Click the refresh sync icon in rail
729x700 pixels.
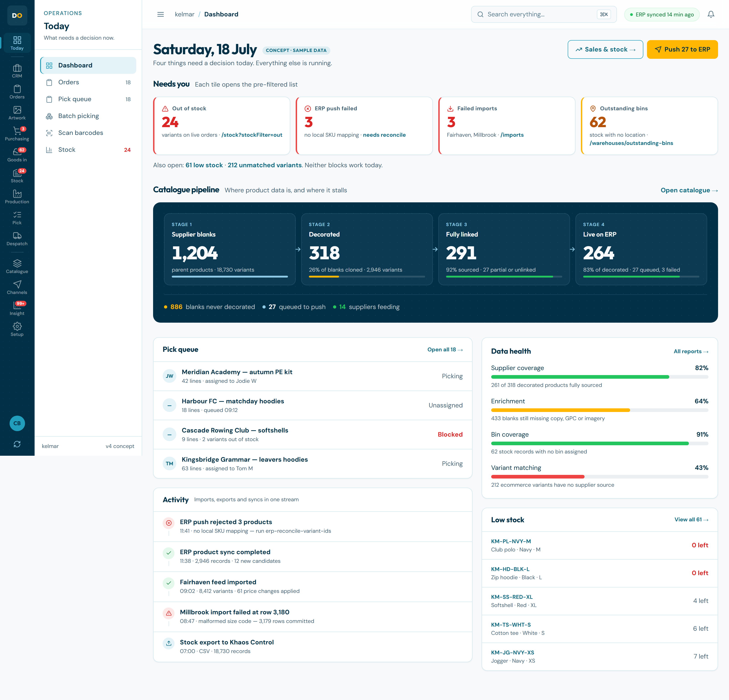click(x=17, y=444)
